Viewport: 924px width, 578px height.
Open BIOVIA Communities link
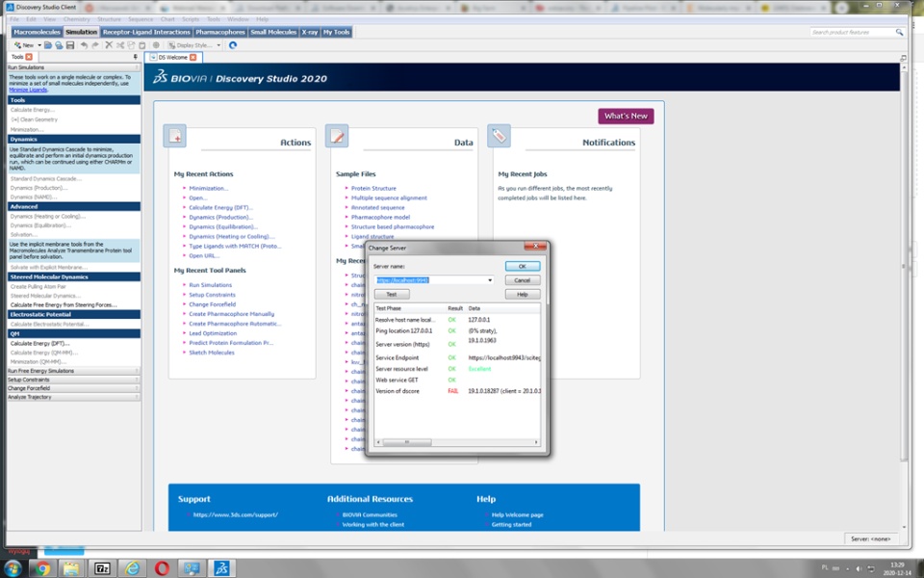[370, 514]
